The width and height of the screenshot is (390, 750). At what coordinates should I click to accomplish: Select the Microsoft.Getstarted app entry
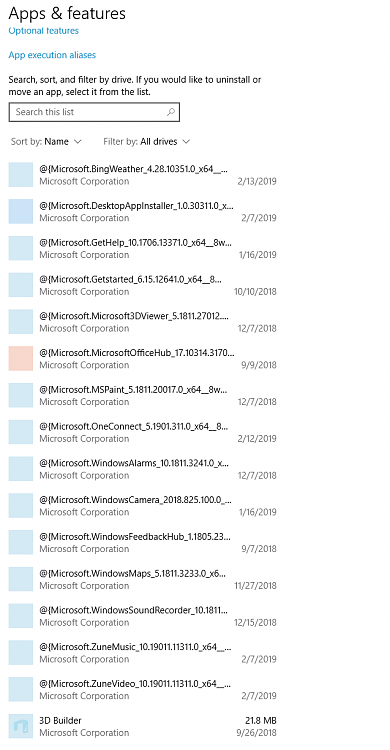(143, 285)
